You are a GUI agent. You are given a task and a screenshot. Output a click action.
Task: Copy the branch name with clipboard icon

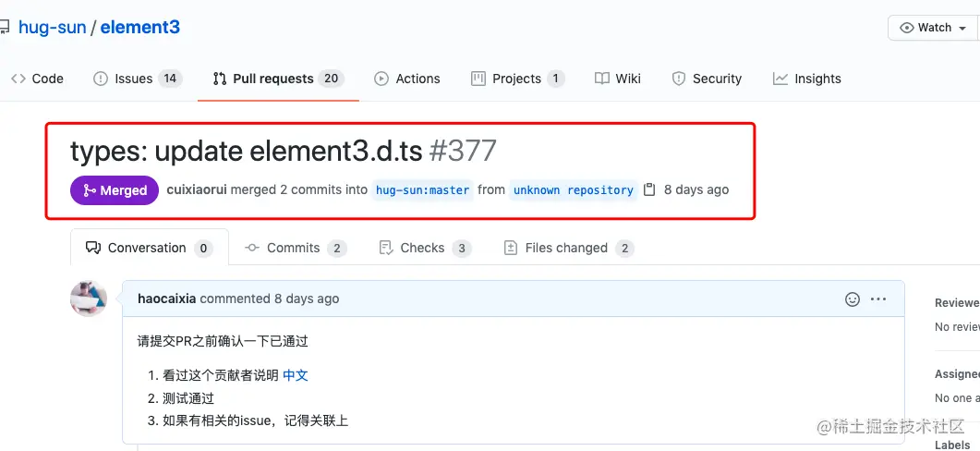coord(649,189)
